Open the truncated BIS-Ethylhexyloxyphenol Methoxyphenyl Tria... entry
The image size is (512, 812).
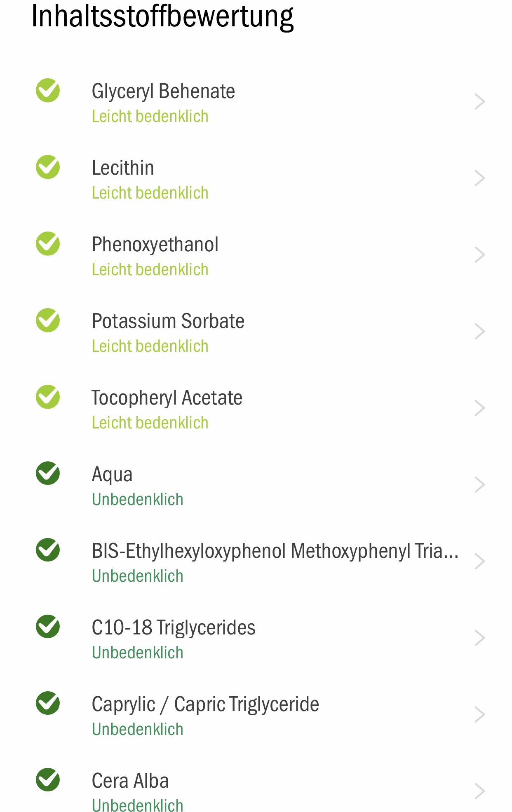tap(256, 562)
